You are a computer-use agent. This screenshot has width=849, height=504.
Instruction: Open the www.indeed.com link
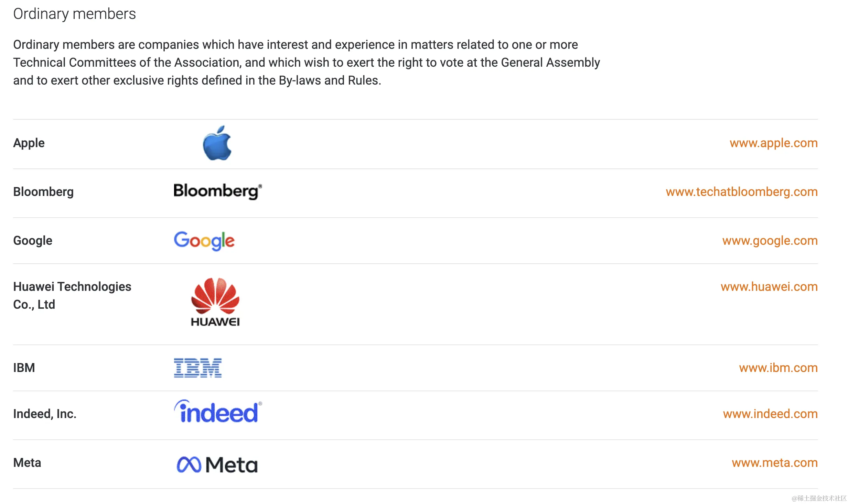pyautogui.click(x=770, y=414)
